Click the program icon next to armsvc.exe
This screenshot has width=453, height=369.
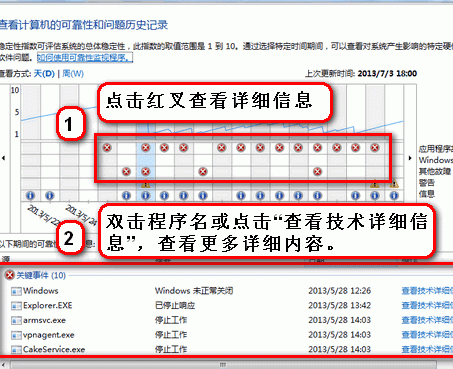16,321
